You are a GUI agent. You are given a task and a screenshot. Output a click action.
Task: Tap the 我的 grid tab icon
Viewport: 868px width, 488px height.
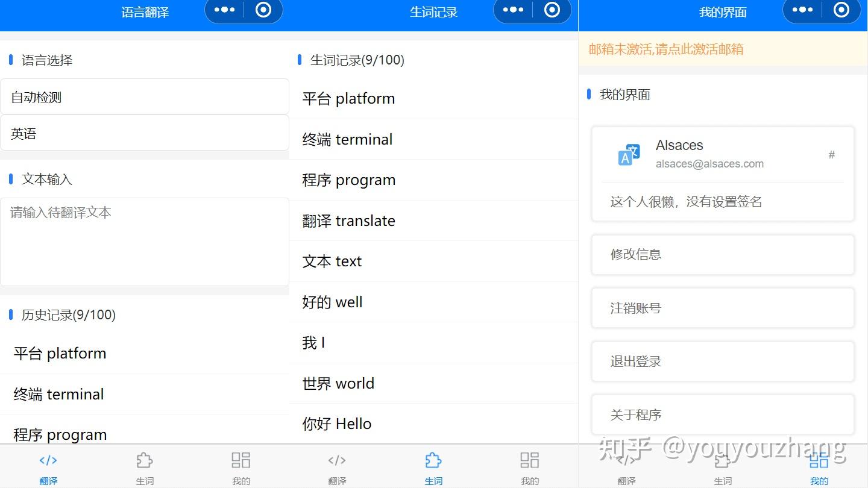click(x=819, y=460)
